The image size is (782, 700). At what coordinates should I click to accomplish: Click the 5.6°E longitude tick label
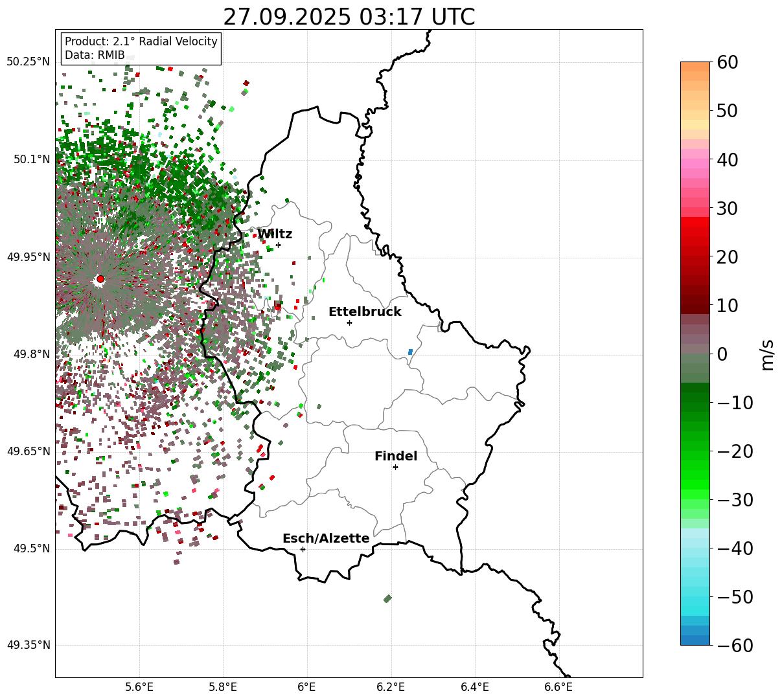coord(139,687)
